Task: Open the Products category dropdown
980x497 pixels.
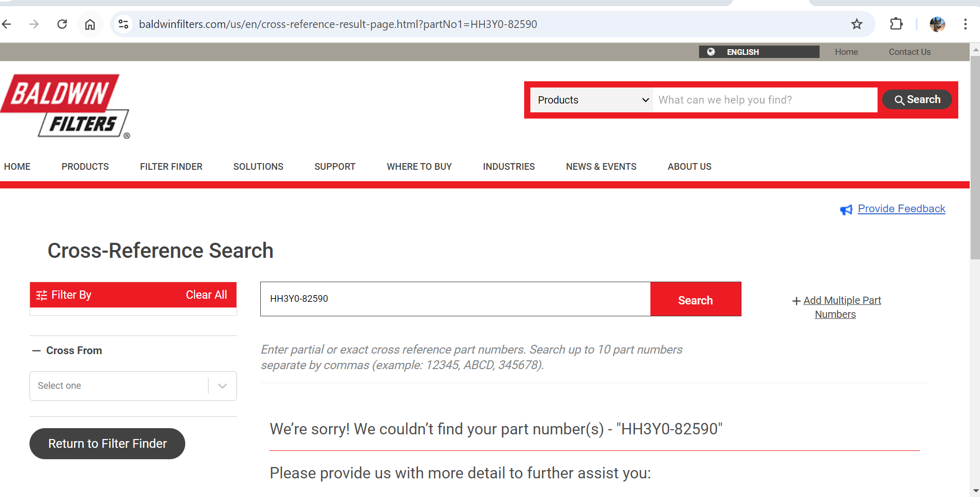Action: pos(592,100)
